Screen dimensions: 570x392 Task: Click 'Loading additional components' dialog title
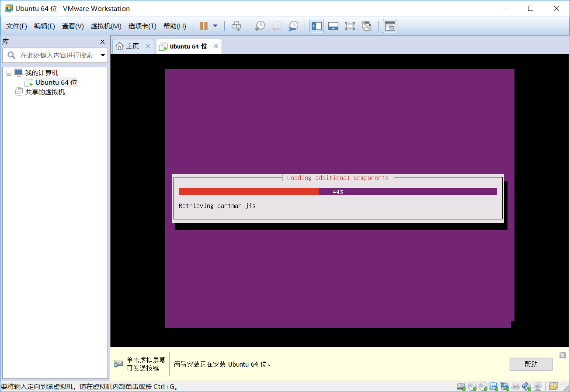coord(338,178)
